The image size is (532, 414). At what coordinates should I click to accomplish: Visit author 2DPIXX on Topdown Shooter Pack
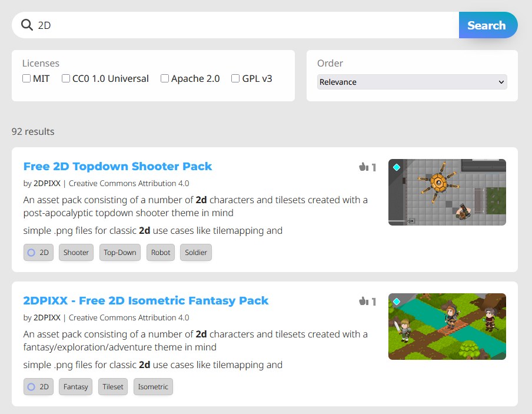[x=47, y=183]
